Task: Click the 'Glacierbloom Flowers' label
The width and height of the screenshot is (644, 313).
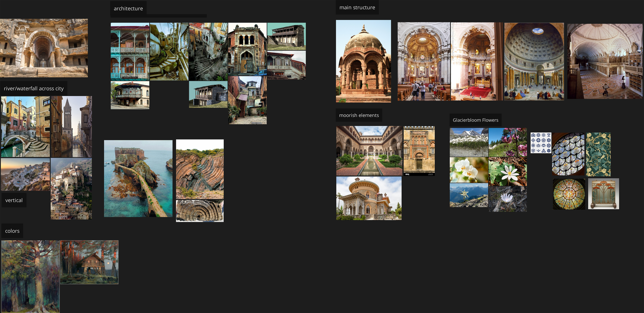Action: tap(476, 120)
